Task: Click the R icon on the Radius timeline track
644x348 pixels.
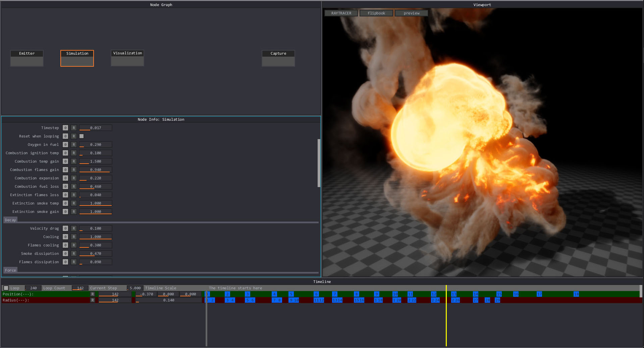Action: pyautogui.click(x=93, y=300)
